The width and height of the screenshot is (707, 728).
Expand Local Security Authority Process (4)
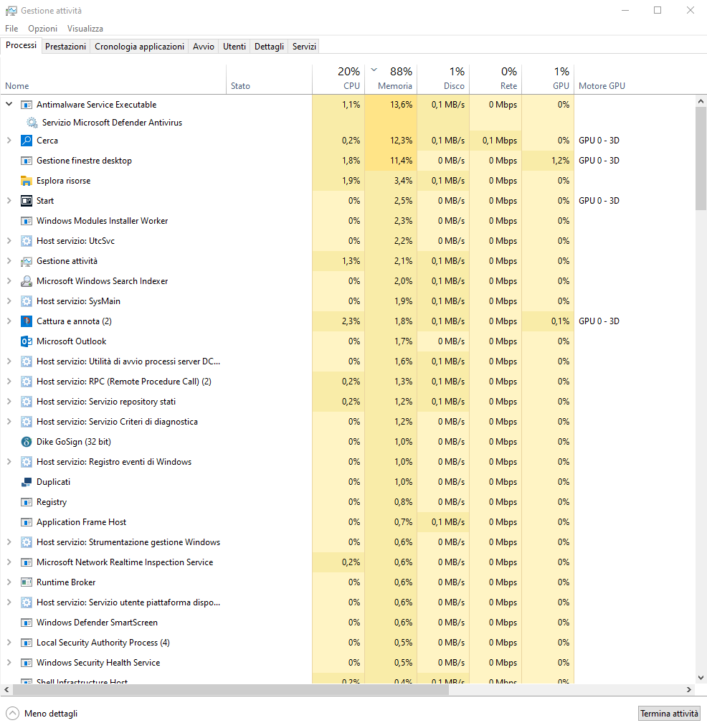(9, 643)
